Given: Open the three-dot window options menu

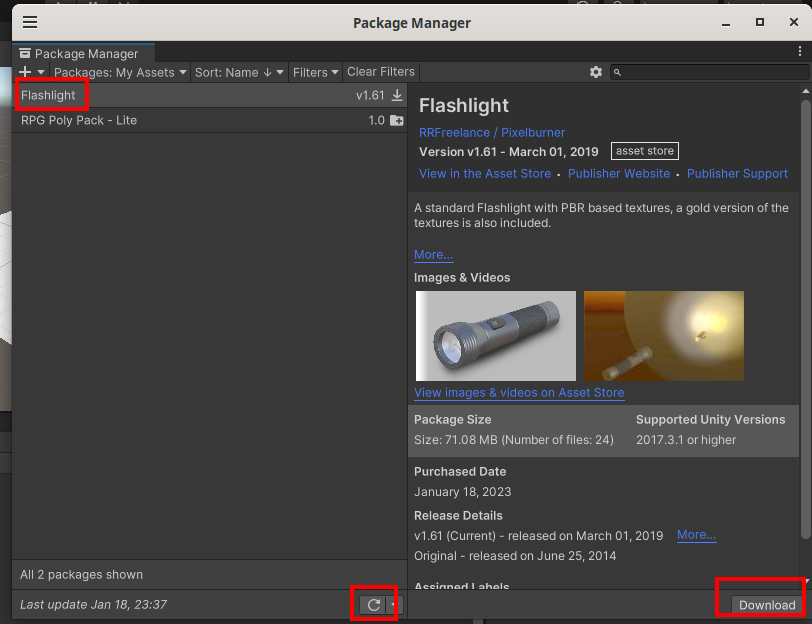Looking at the screenshot, I should pyautogui.click(x=801, y=50).
